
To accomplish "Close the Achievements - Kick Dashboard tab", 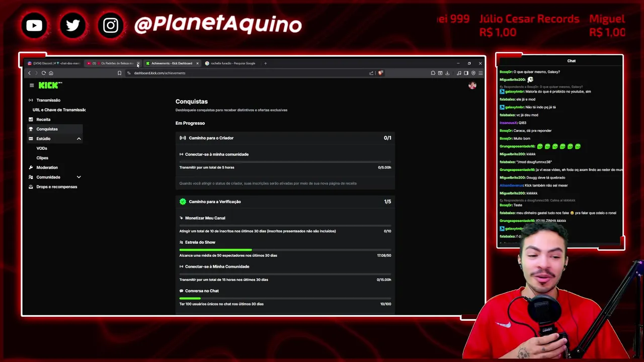I will point(197,63).
